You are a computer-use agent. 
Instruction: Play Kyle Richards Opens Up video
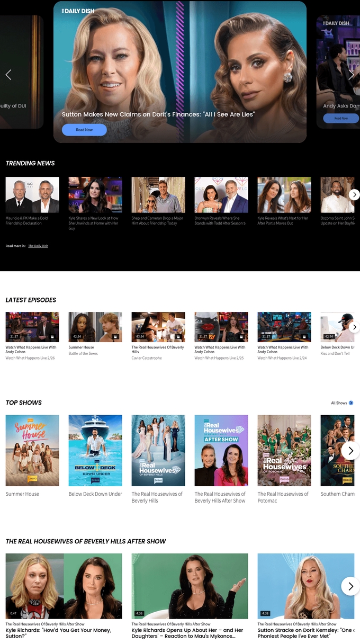190,586
